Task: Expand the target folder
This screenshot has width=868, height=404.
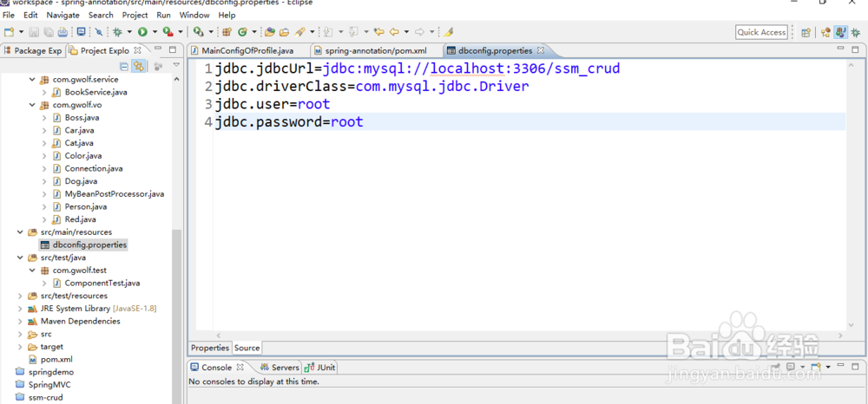Action: tap(20, 347)
